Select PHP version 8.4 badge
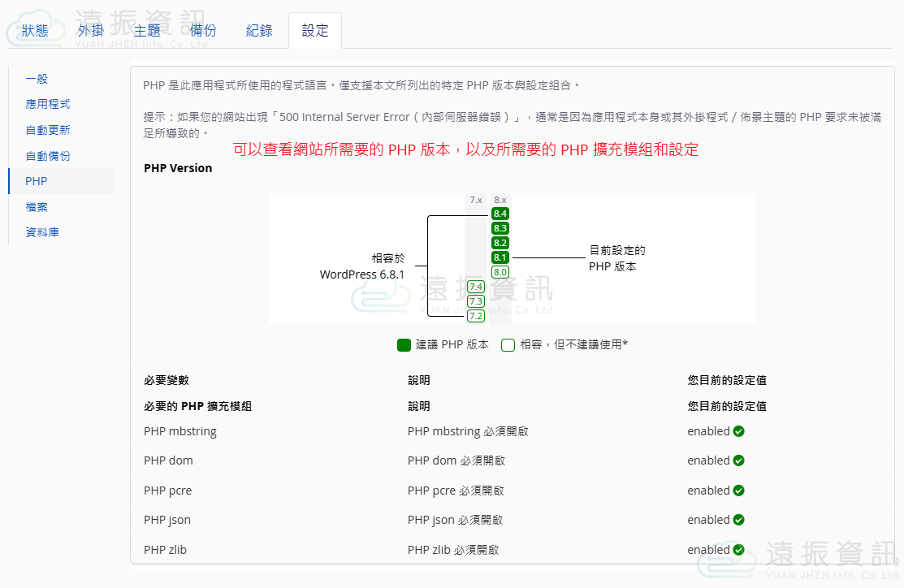Screen dimensions: 904x588 (500, 214)
